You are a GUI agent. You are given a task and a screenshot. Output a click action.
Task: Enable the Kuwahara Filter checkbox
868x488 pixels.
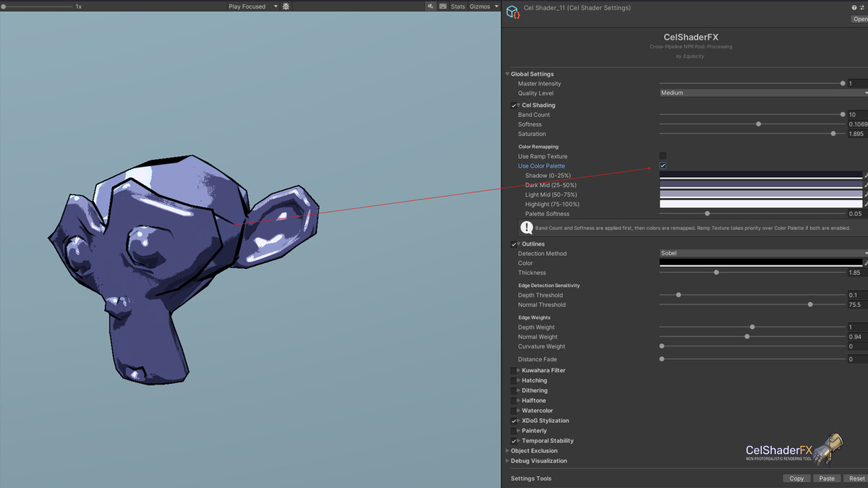click(514, 370)
